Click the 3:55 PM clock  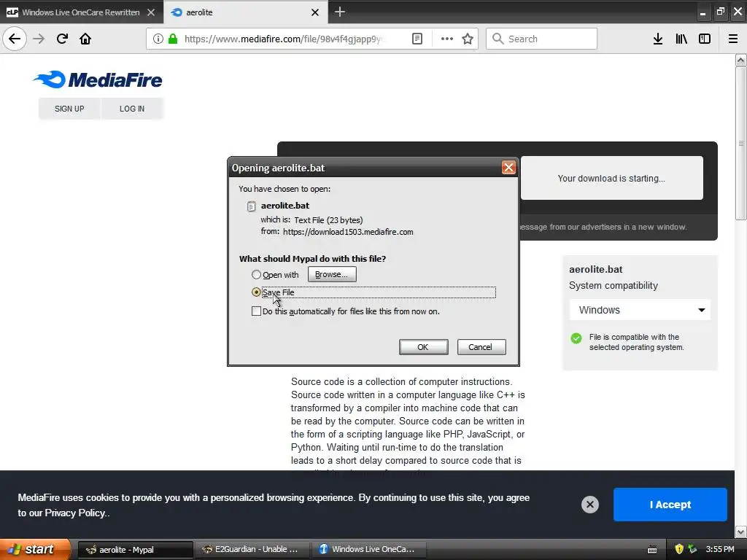[x=720, y=549]
